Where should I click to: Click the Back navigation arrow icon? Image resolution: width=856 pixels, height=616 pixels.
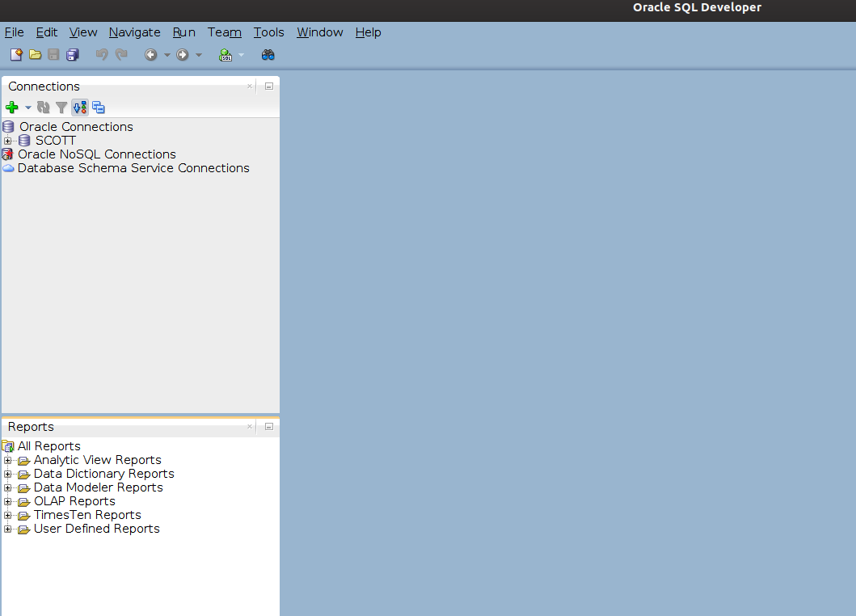(150, 55)
